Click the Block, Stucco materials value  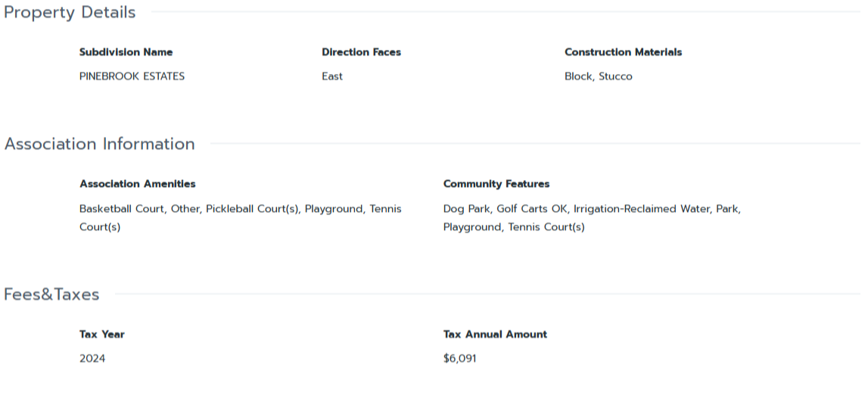point(598,76)
